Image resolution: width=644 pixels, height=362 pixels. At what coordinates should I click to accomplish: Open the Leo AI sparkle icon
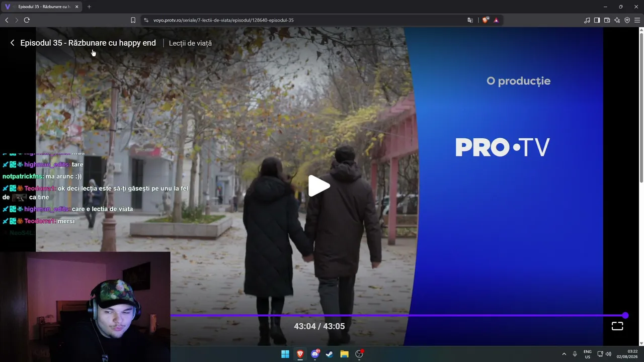617,20
